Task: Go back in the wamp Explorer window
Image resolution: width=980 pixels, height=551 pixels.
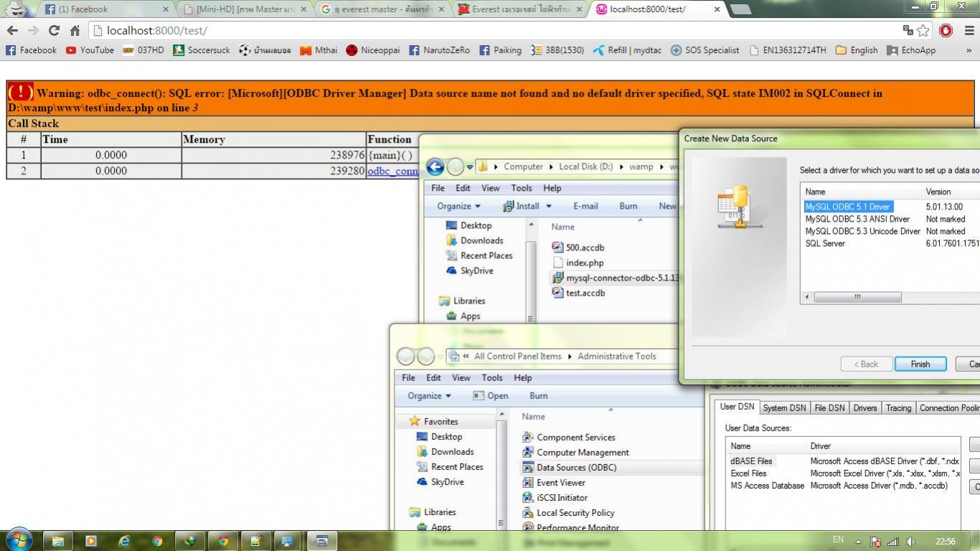Action: pyautogui.click(x=435, y=166)
